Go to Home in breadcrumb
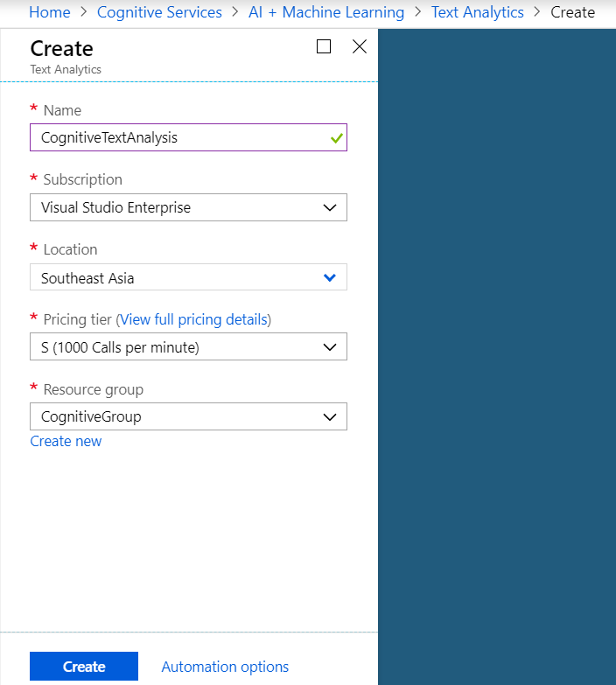616x685 pixels. click(50, 12)
